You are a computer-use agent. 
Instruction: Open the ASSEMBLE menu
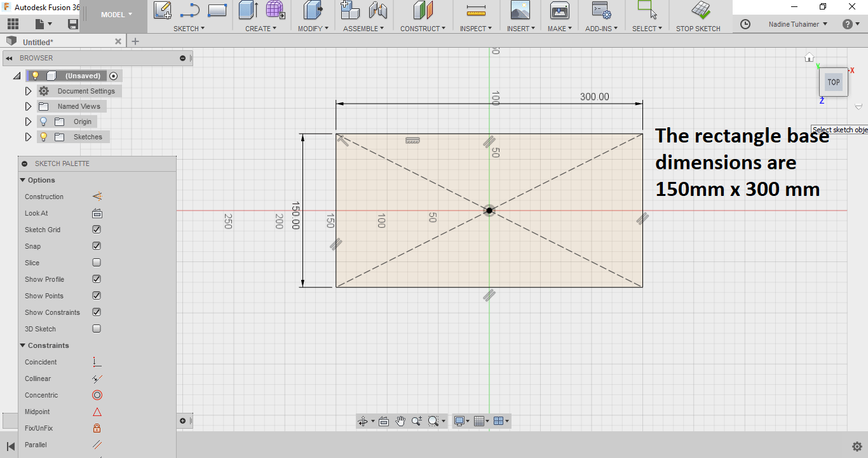[364, 29]
